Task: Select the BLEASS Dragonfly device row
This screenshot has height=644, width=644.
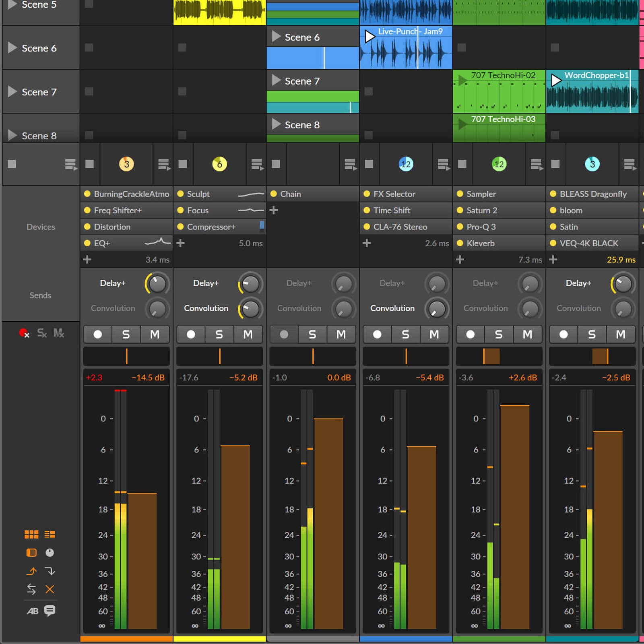Action: pos(592,194)
